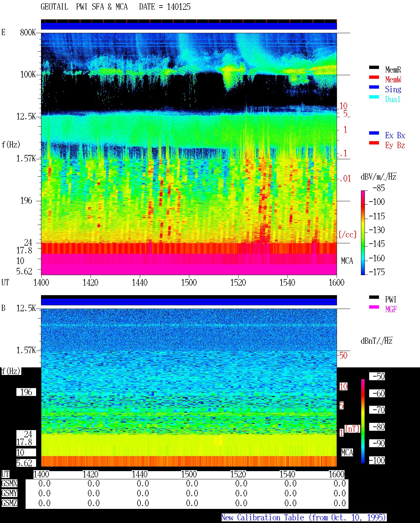Click the red [nT] axis label
Viewport: 420px width, 523px height.
pyautogui.click(x=352, y=429)
